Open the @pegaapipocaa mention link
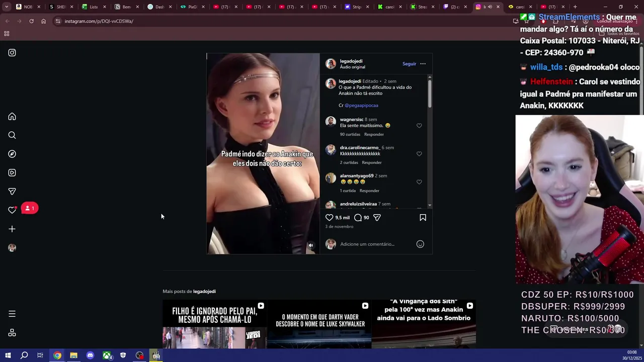 coord(361,105)
